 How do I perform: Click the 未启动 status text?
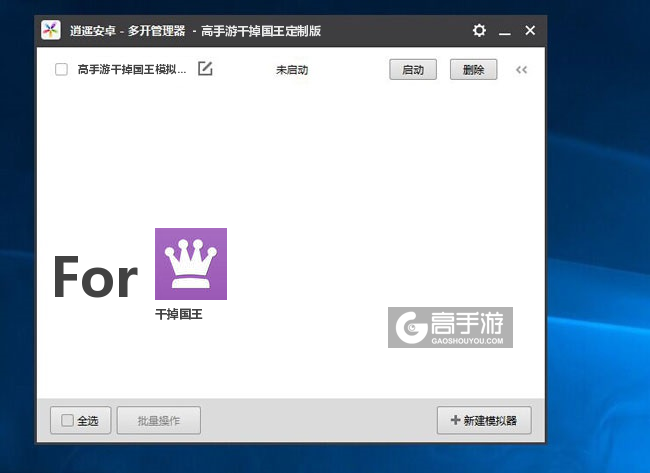coord(292,70)
